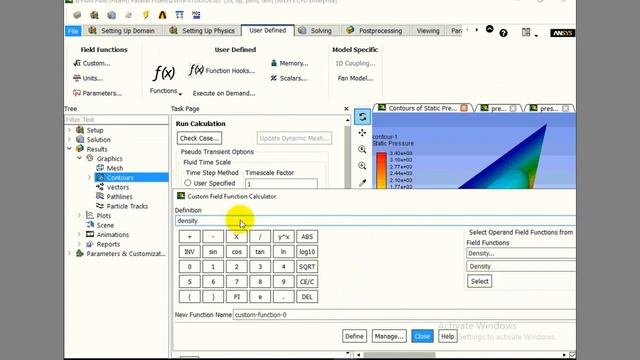Click the Manage... button
Image resolution: width=640 pixels, height=360 pixels.
[389, 336]
